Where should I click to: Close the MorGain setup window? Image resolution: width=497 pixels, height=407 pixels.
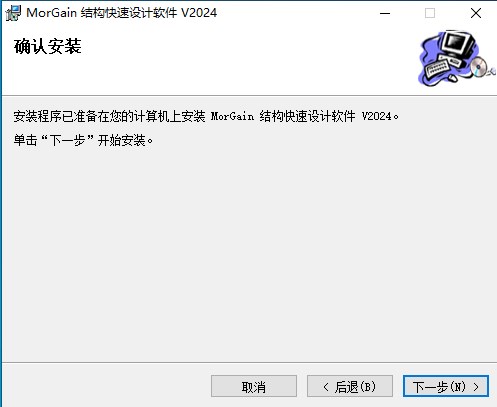pyautogui.click(x=476, y=13)
